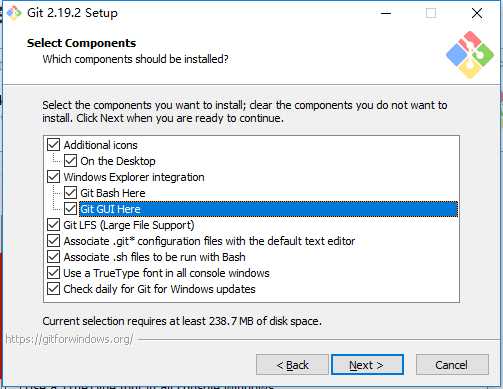Go to the next setup page

pyautogui.click(x=367, y=365)
